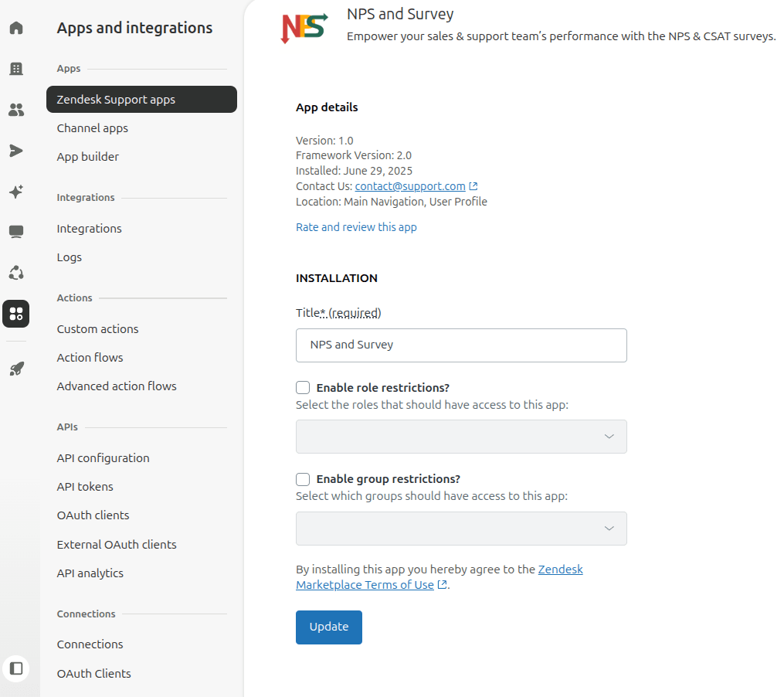Open the roles selection dropdown

pos(461,437)
